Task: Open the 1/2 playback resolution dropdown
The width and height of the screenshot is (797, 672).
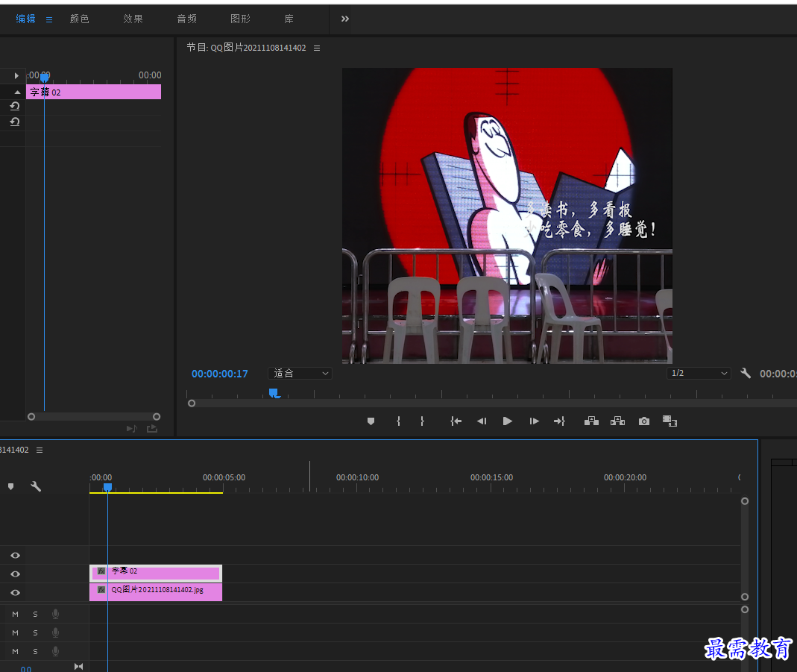Action: (x=699, y=373)
